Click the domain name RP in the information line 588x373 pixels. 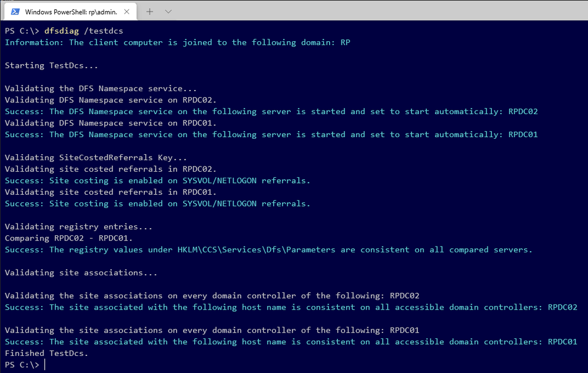(346, 42)
